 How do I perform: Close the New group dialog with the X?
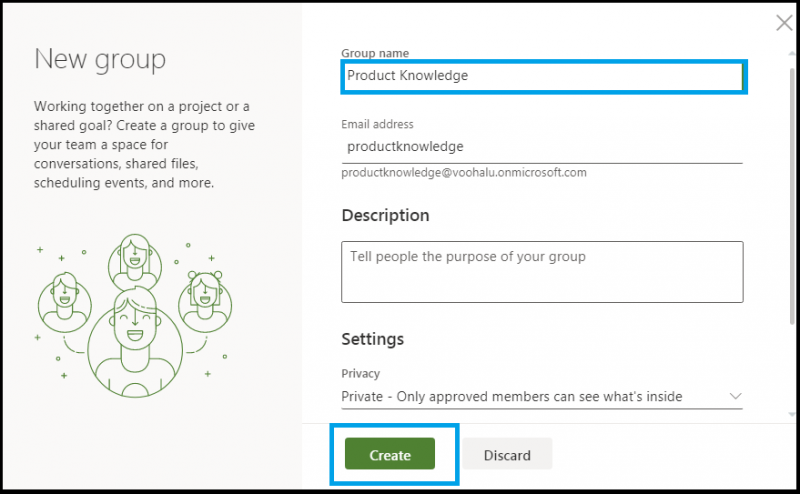(x=784, y=24)
